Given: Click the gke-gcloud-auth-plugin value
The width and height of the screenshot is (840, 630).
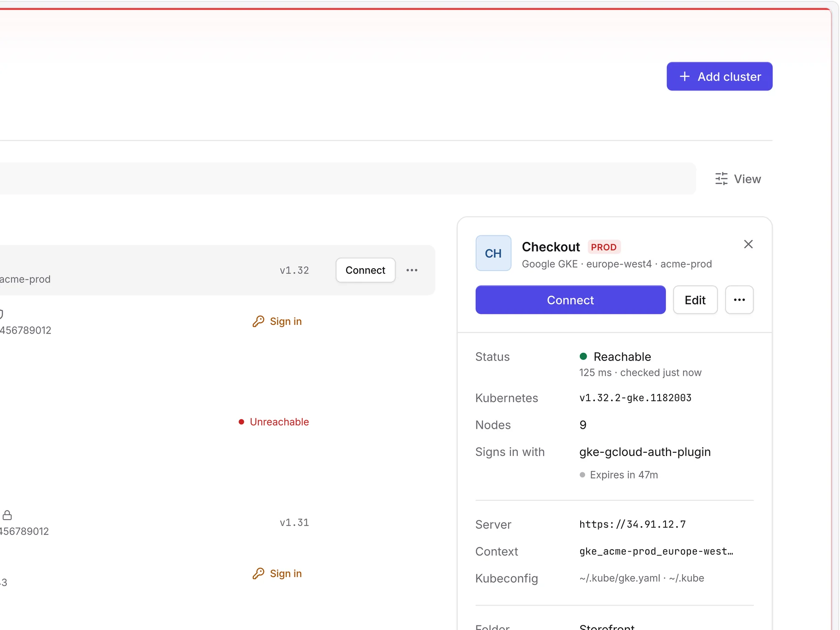Looking at the screenshot, I should click(x=645, y=452).
